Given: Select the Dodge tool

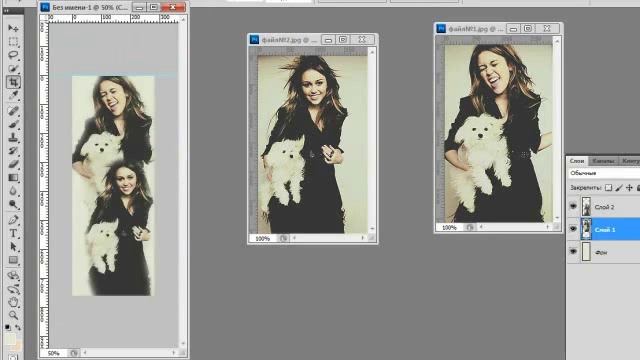Looking at the screenshot, I should coord(13,204).
